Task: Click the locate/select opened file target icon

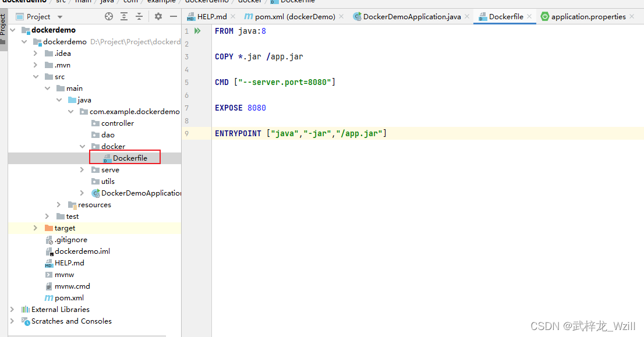Action: click(109, 16)
